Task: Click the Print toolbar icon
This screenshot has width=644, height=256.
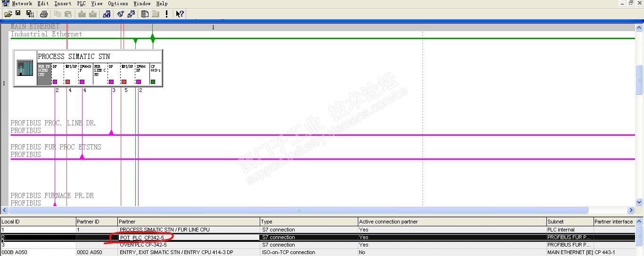Action: coord(43,14)
